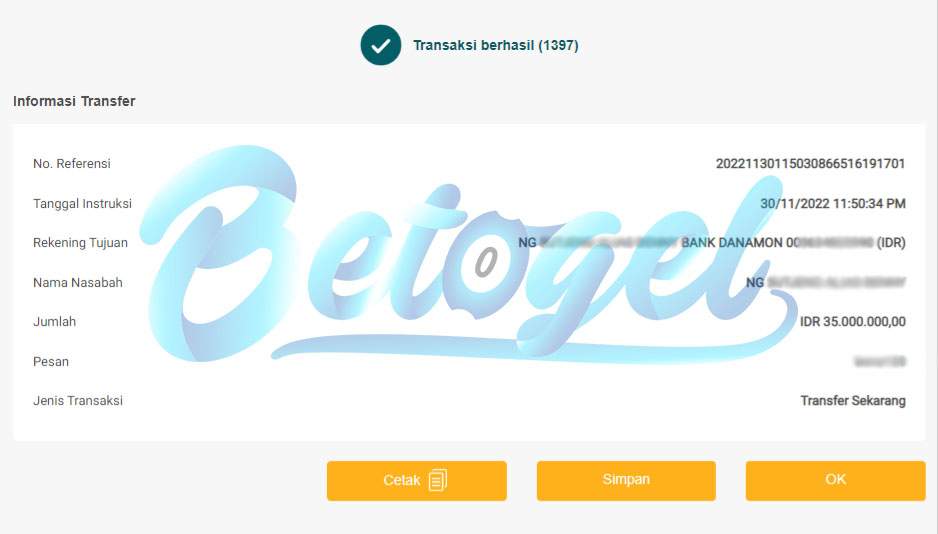The image size is (938, 534).
Task: Select the Transfer Sekarang value
Action: point(852,401)
